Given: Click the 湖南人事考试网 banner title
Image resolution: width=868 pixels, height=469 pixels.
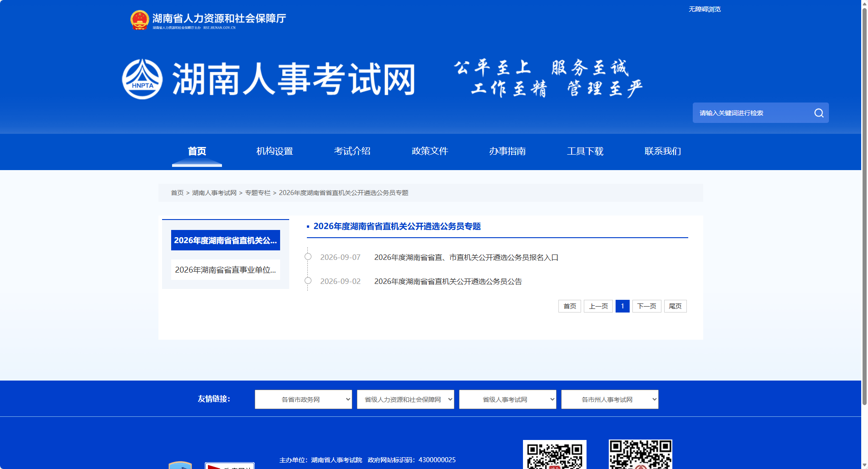Looking at the screenshot, I should point(294,79).
